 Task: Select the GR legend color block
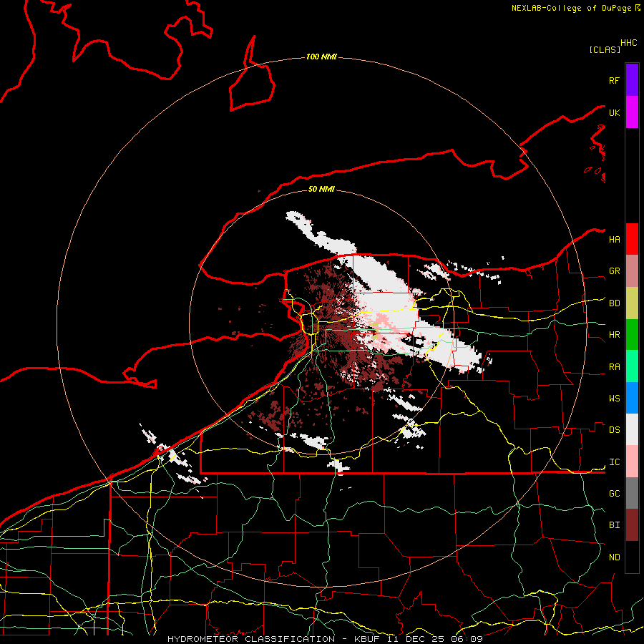point(632,271)
